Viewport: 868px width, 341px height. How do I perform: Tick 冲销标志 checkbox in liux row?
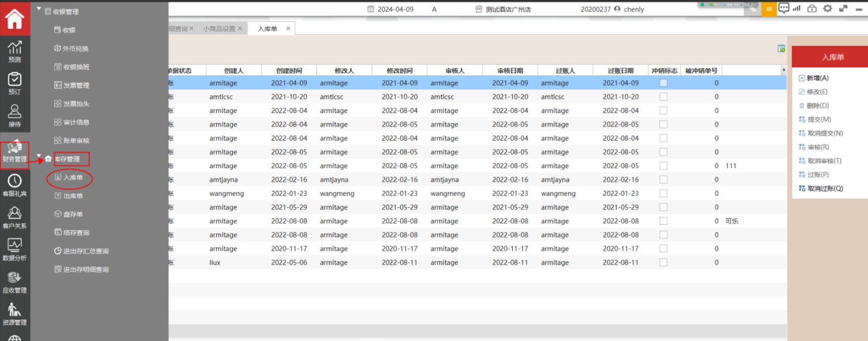[x=663, y=263]
